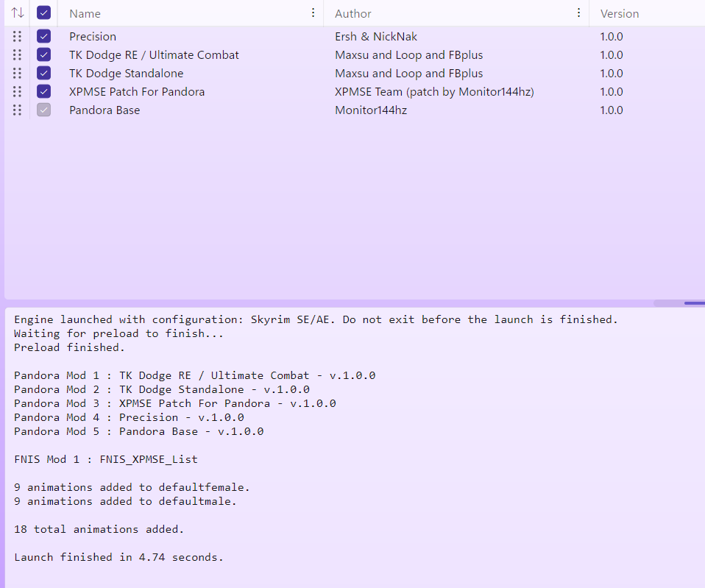Screen dimensions: 705x588
Task: Select Pandora Base mod name
Action: point(104,110)
